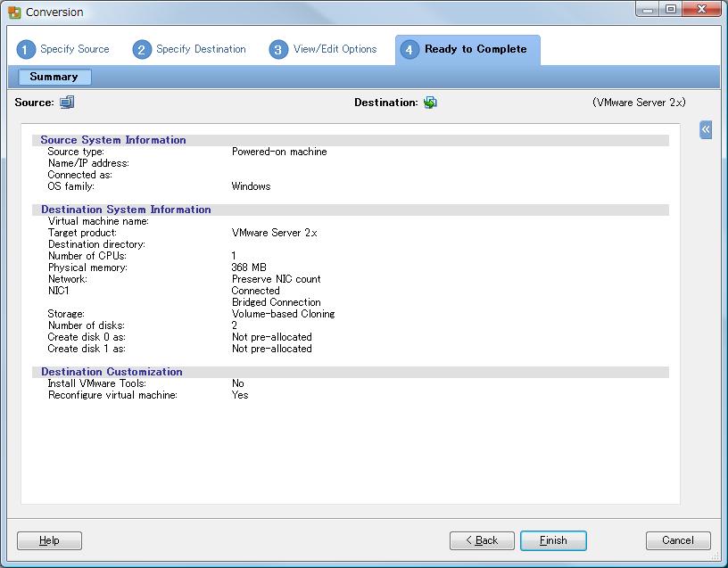Viewport: 728px width, 568px height.
Task: Click the 'Volume-based Cloning' storage value
Action: (x=283, y=314)
